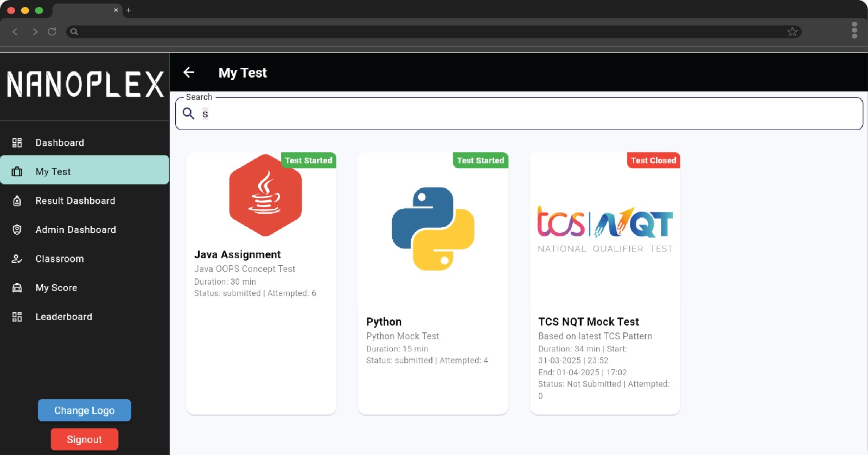The height and width of the screenshot is (455, 868).
Task: Click the Python card title
Action: pos(384,322)
